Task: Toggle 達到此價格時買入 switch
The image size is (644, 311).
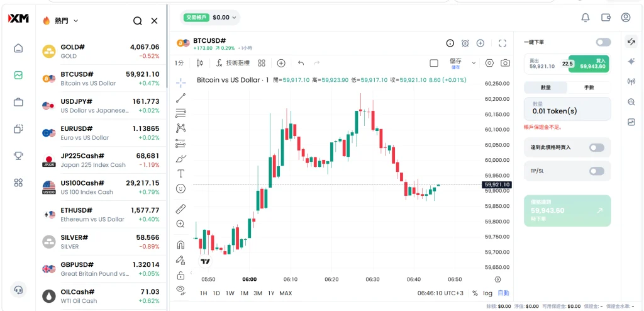Action: click(x=597, y=147)
